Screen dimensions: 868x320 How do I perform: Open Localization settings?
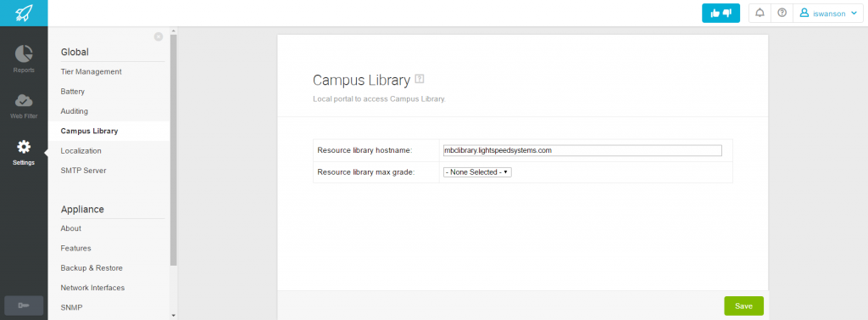(x=81, y=151)
